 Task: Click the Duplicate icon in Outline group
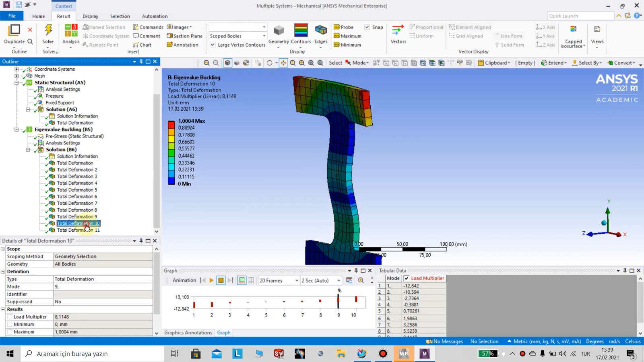coord(14,30)
